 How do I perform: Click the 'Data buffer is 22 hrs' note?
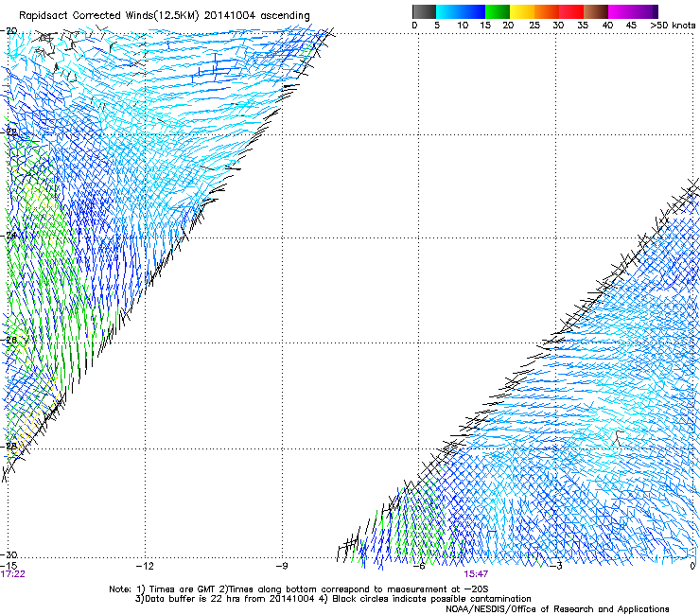coord(333,599)
